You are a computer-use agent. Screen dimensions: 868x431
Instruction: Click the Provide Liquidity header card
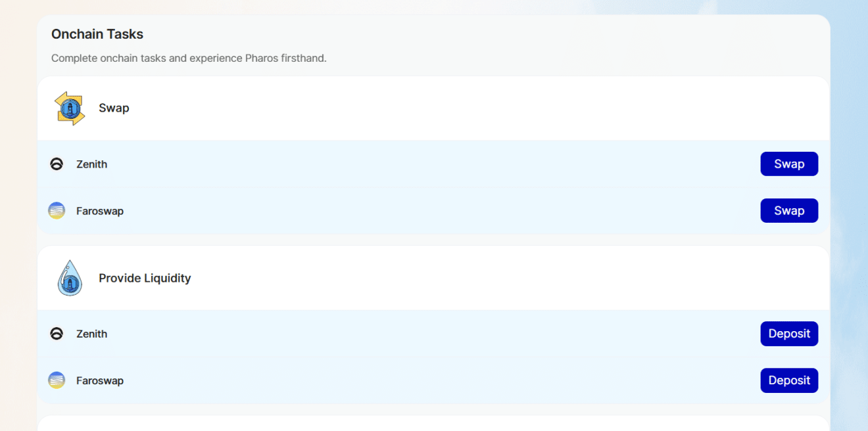point(433,278)
